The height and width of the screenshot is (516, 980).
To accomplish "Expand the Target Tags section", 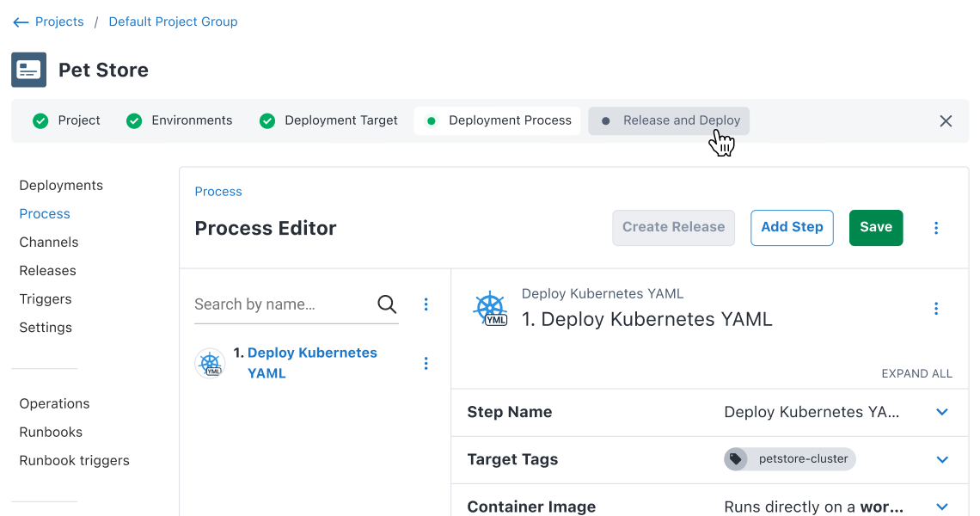I will (942, 459).
